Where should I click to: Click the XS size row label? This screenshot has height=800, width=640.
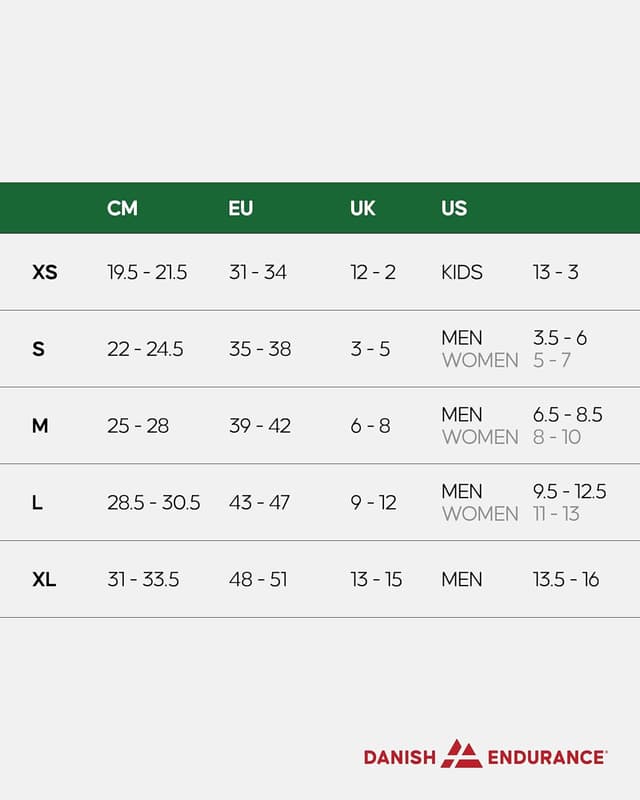(x=45, y=272)
